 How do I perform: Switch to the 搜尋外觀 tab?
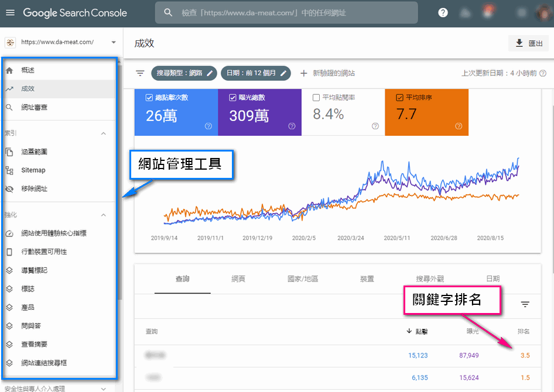pyautogui.click(x=430, y=278)
